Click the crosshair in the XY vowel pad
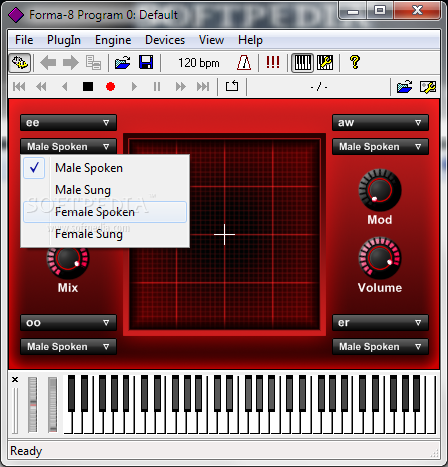The image size is (448, 467). tap(224, 234)
